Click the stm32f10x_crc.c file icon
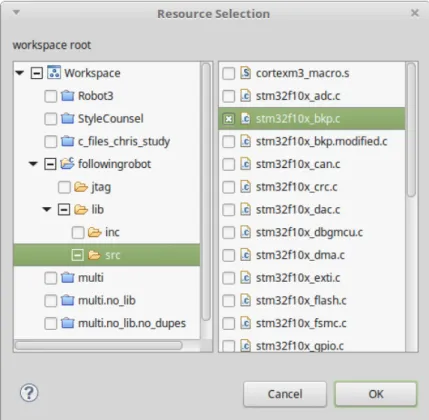429x420 pixels. [x=246, y=187]
